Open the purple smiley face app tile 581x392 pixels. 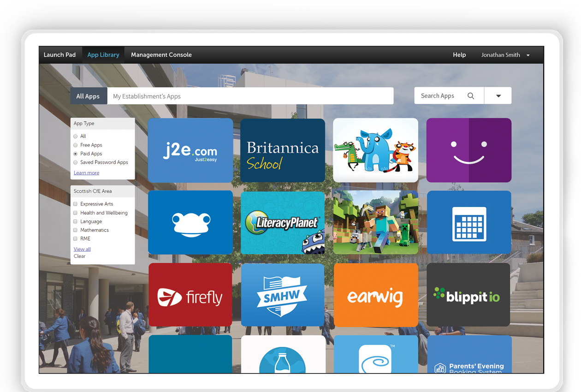click(x=469, y=150)
